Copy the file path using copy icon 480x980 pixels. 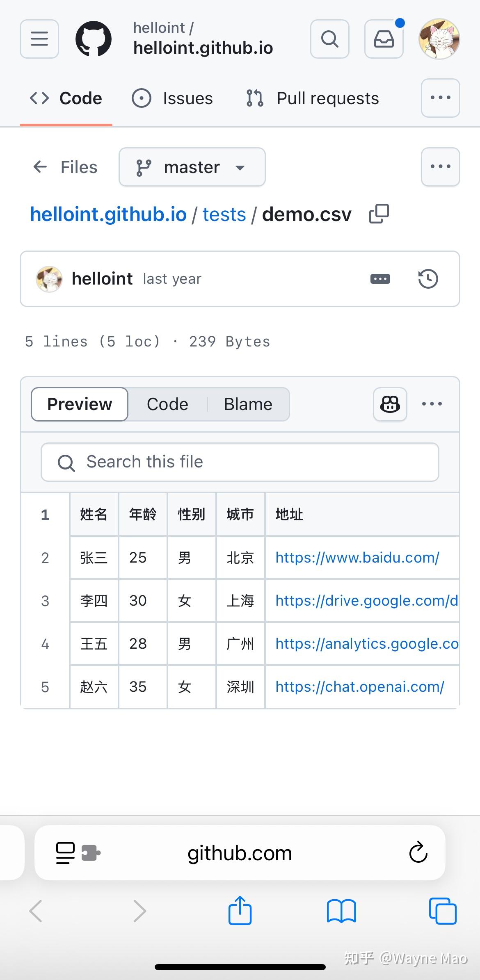pos(377,214)
